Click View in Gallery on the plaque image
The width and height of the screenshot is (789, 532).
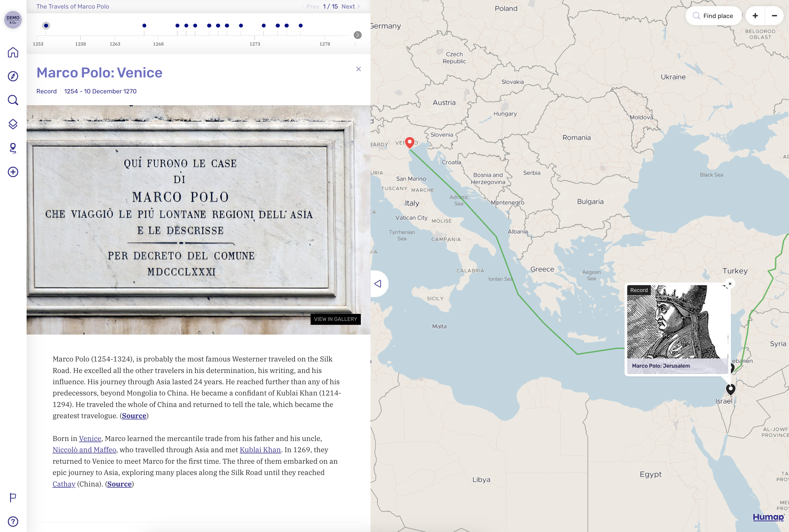pos(335,319)
